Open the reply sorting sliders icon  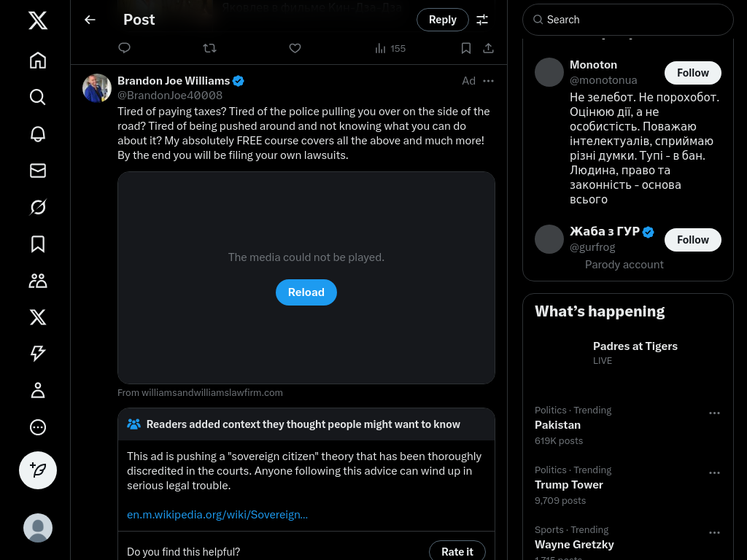pyautogui.click(x=482, y=20)
